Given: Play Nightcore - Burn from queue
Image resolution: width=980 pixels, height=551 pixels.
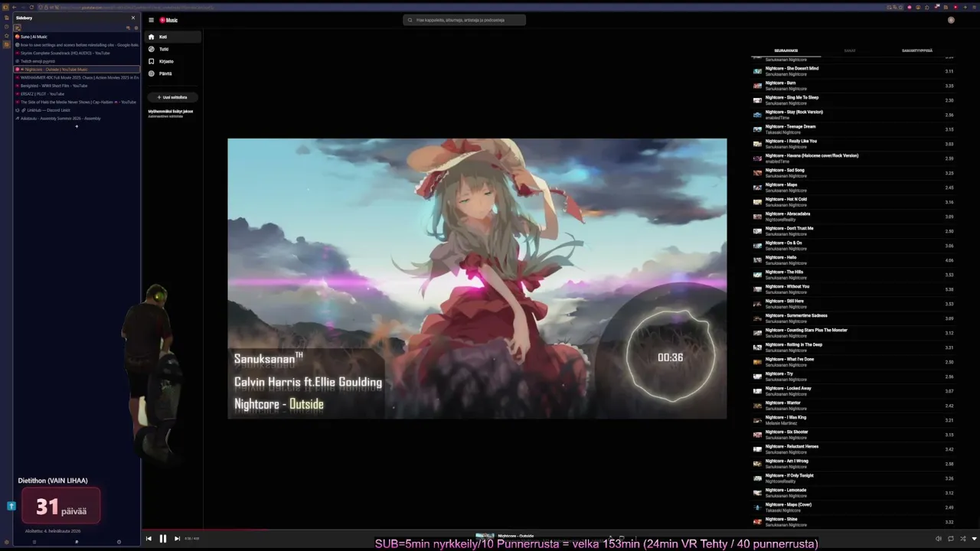Looking at the screenshot, I should tap(854, 86).
